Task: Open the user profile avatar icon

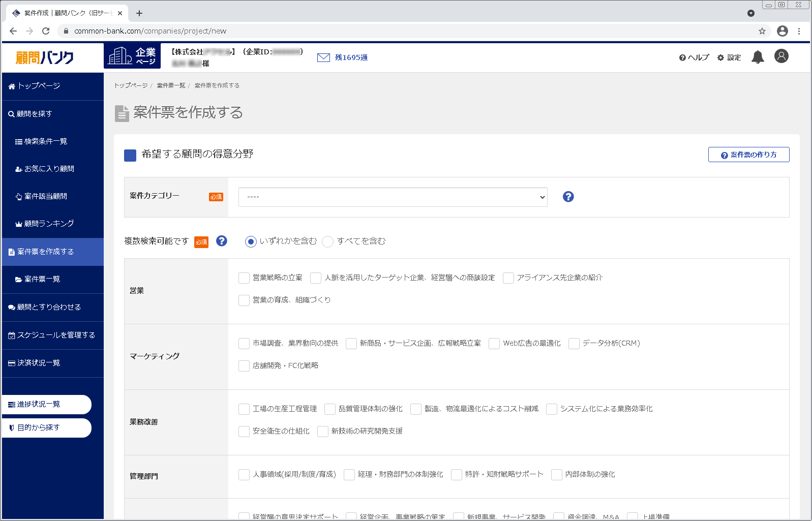Action: point(781,56)
